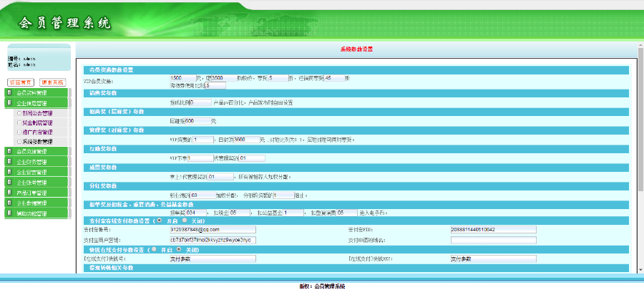Click the 分红奖 field containing 03

pyautogui.click(x=203, y=195)
